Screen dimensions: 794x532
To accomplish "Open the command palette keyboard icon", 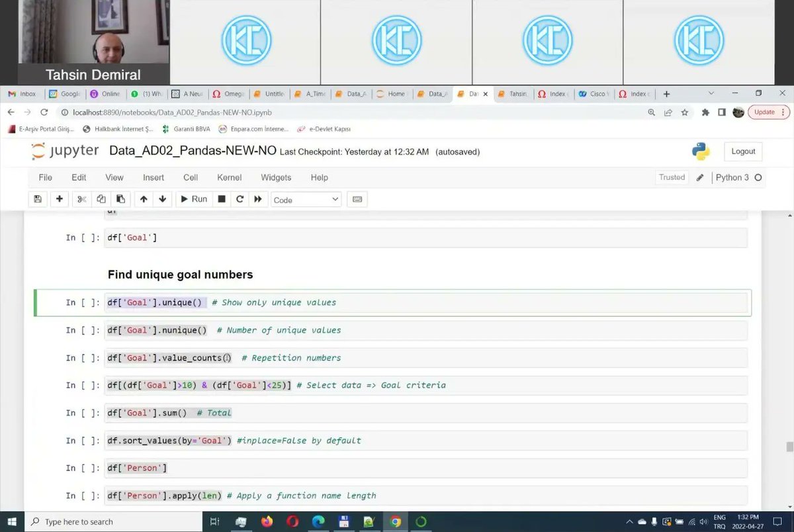I will [x=357, y=199].
